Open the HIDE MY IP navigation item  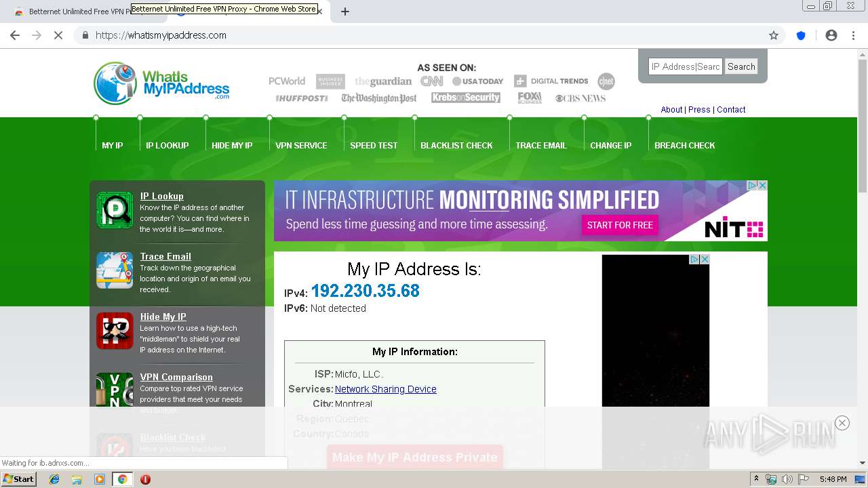point(232,146)
